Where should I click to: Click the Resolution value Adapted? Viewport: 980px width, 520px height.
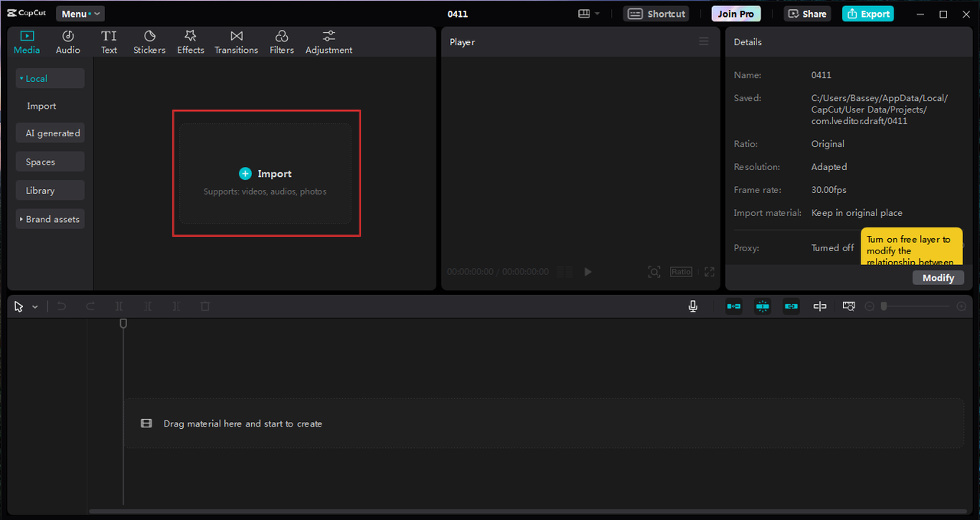click(x=829, y=167)
